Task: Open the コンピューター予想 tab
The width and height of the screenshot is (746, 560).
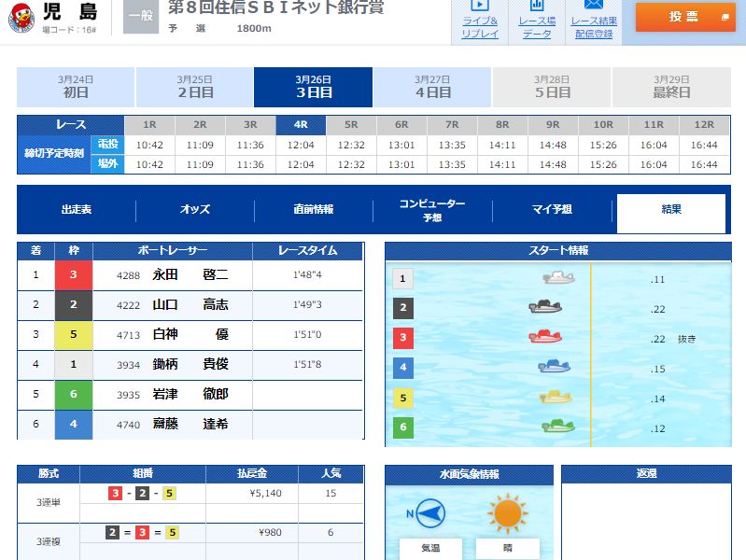Action: 432,210
